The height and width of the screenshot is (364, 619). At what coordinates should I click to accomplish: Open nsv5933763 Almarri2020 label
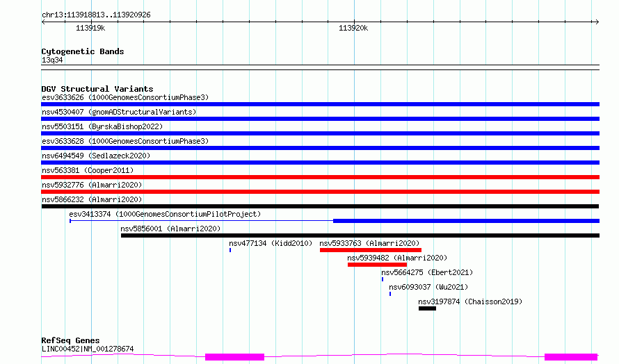(x=369, y=243)
